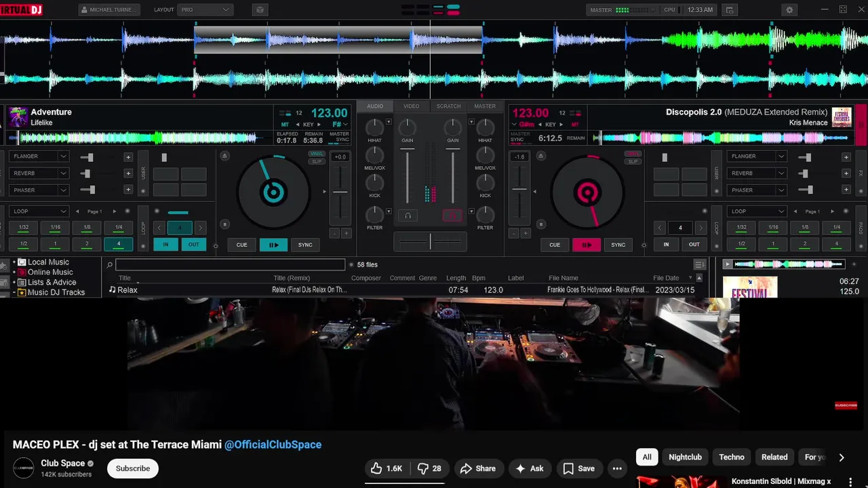The image size is (868, 488).
Task: Click plus beside right deck REVERB
Action: tap(846, 173)
